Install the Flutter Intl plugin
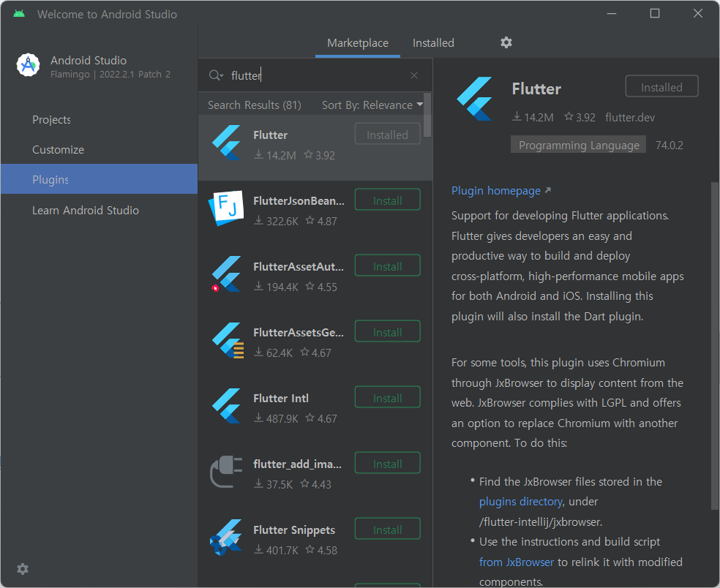Viewport: 720px width, 588px height. pyautogui.click(x=388, y=398)
